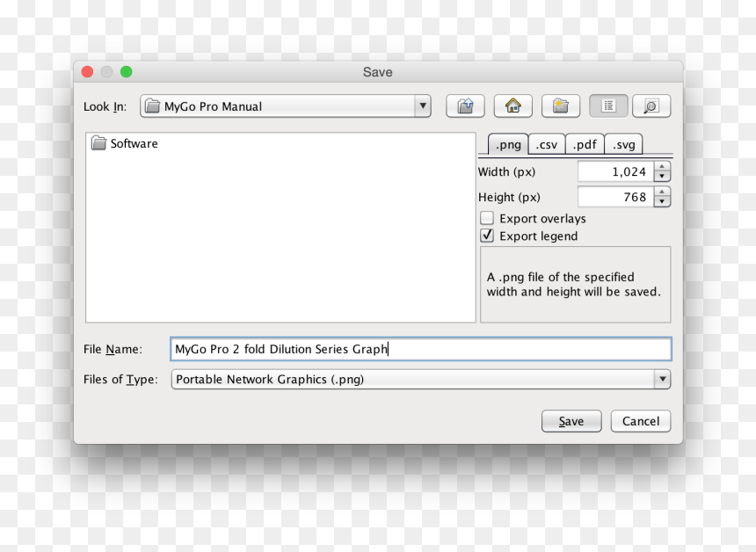Create a new folder

pyautogui.click(x=561, y=106)
